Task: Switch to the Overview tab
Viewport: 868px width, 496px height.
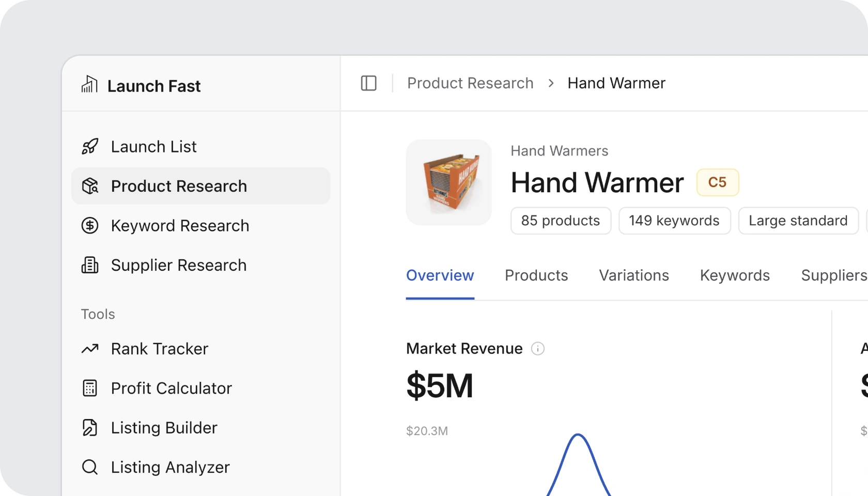Action: (440, 275)
